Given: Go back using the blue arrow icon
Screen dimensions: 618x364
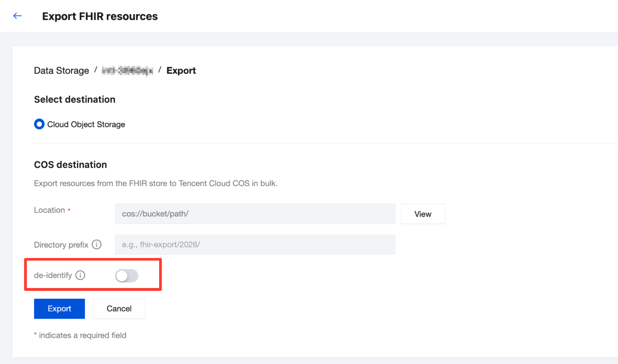Looking at the screenshot, I should click(17, 16).
